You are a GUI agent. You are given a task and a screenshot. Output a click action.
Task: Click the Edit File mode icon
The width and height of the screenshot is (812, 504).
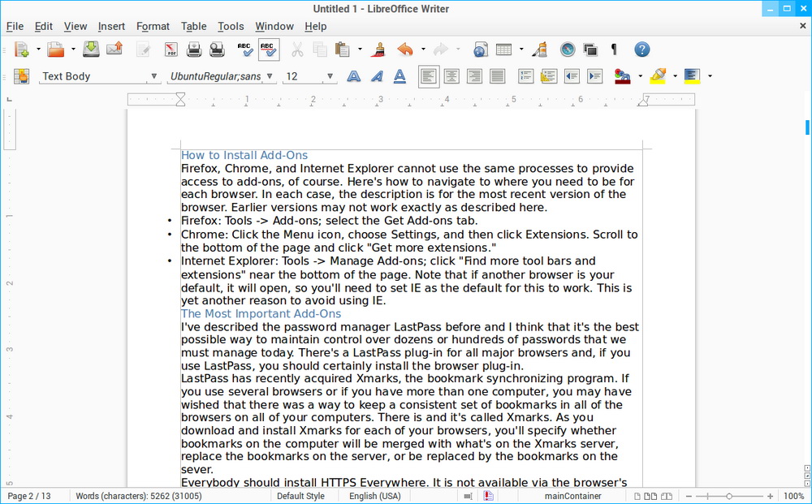coord(143,50)
